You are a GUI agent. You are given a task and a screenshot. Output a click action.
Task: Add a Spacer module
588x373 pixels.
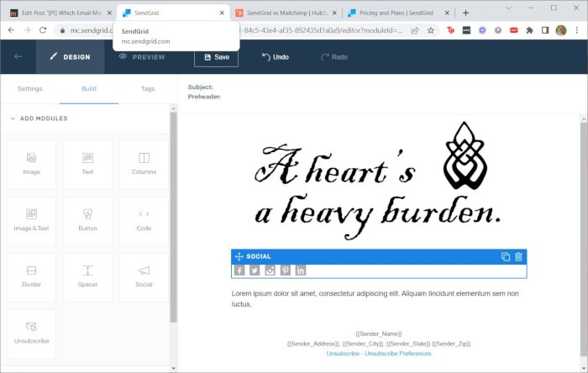[87, 277]
